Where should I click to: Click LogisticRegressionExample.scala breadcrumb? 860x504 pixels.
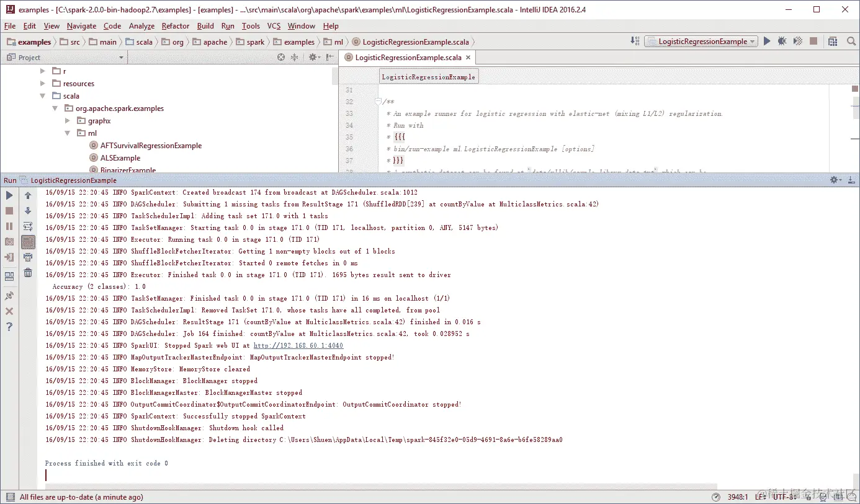410,42
